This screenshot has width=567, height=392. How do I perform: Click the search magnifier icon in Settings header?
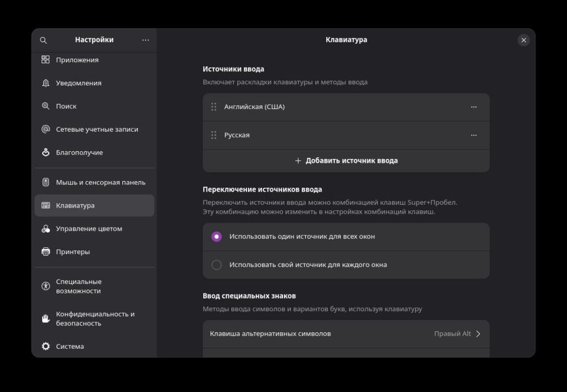tap(44, 40)
